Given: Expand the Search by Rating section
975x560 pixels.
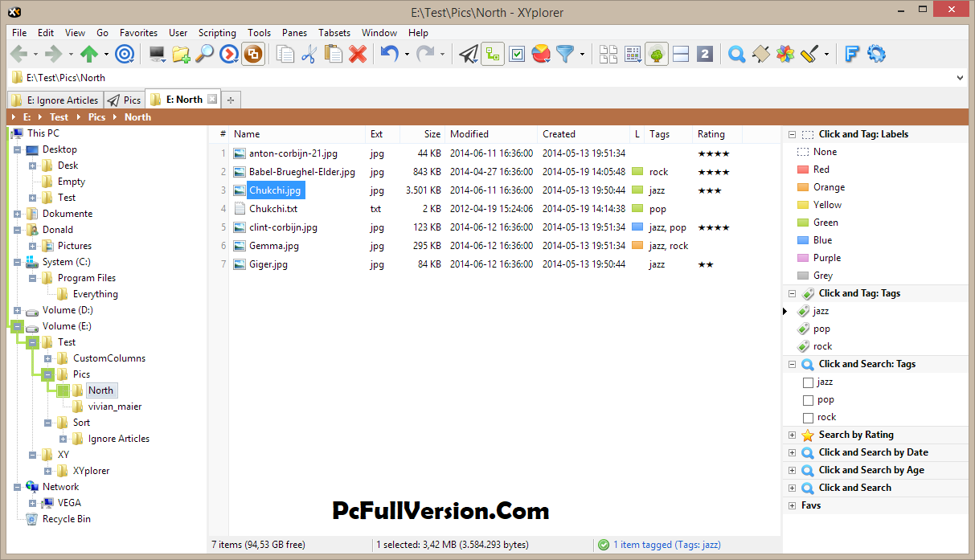Looking at the screenshot, I should click(x=792, y=435).
